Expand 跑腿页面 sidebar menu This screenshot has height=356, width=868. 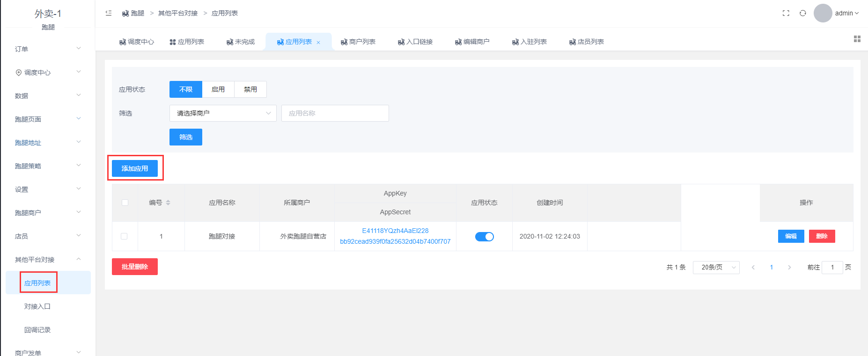[48, 119]
